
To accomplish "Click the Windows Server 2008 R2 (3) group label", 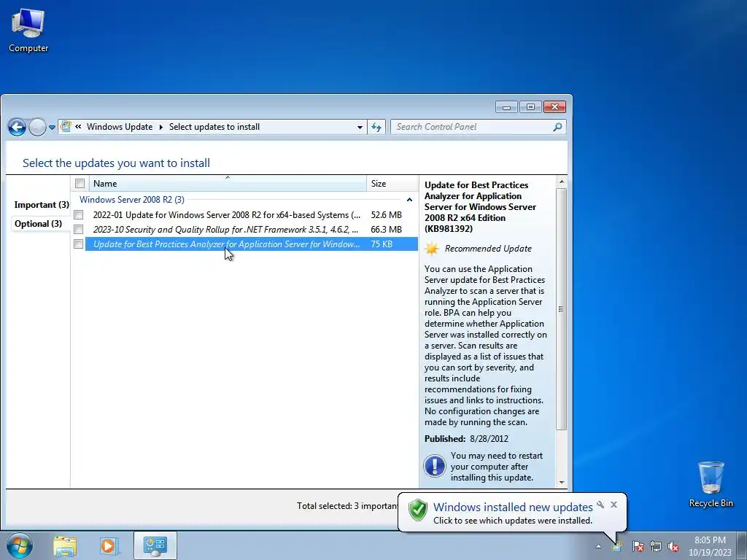I will 132,200.
